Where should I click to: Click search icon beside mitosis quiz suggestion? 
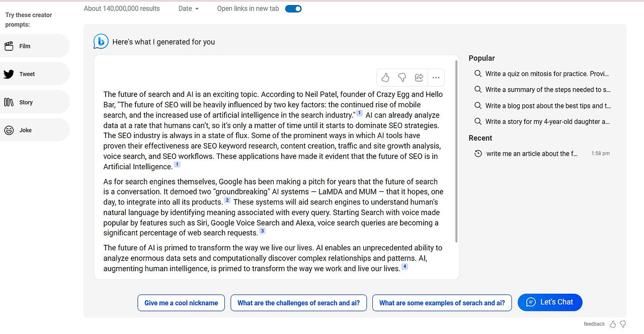[x=478, y=74]
